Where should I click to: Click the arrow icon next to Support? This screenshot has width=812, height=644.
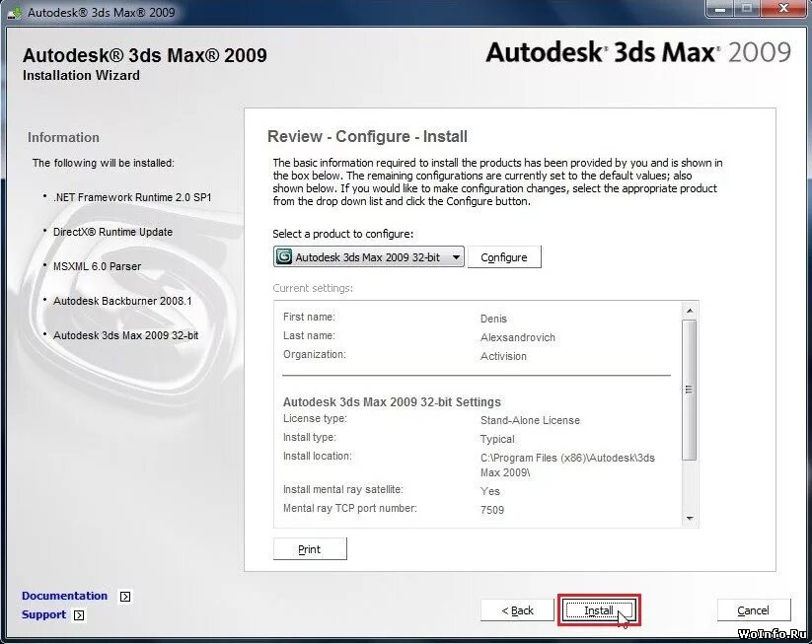click(81, 614)
